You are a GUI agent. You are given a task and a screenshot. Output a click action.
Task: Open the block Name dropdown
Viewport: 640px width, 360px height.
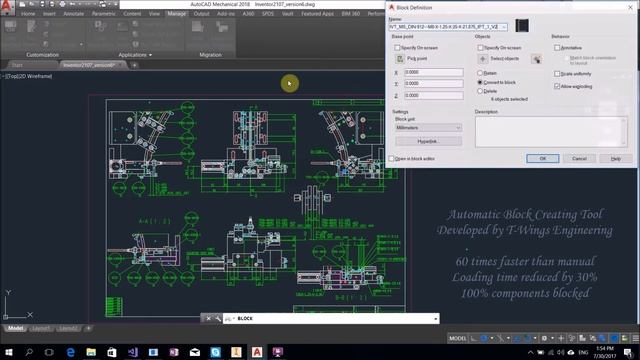click(504, 27)
